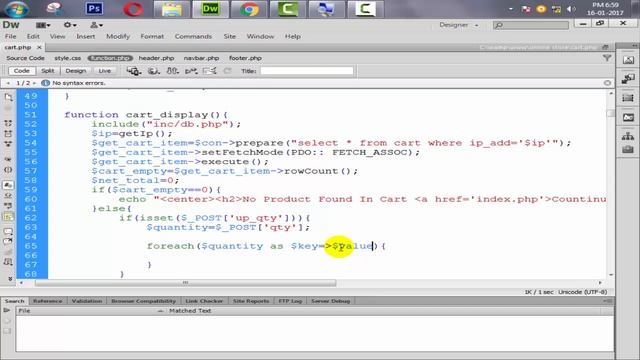Expand the collapsed right panel dock
Viewport: 640px width, 360px height.
(634, 45)
